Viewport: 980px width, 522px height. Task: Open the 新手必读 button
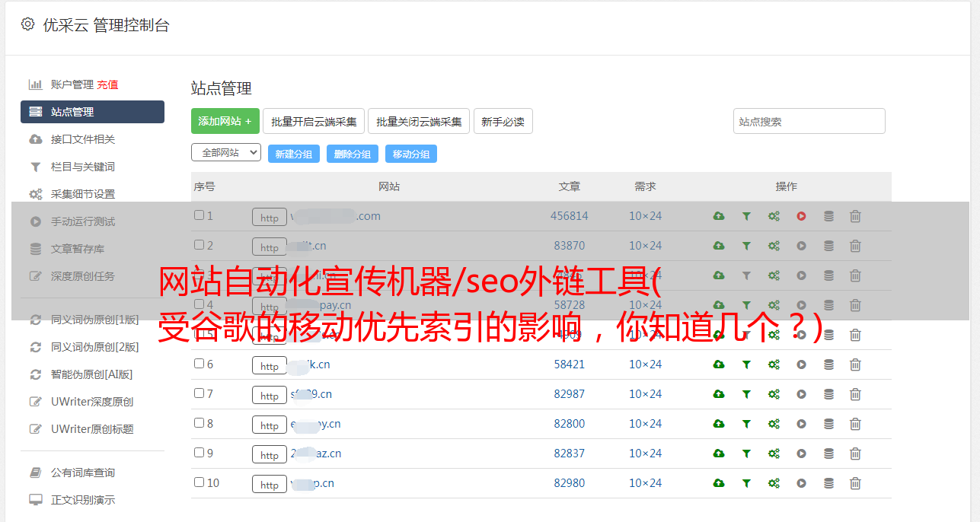(503, 121)
